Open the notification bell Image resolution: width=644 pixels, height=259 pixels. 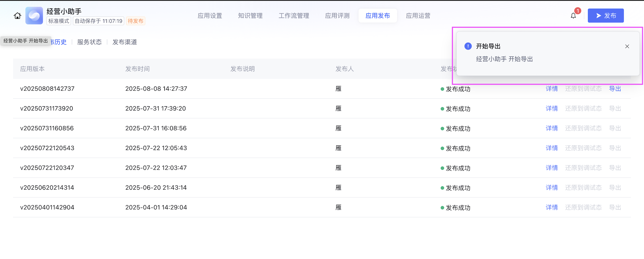[x=573, y=16]
